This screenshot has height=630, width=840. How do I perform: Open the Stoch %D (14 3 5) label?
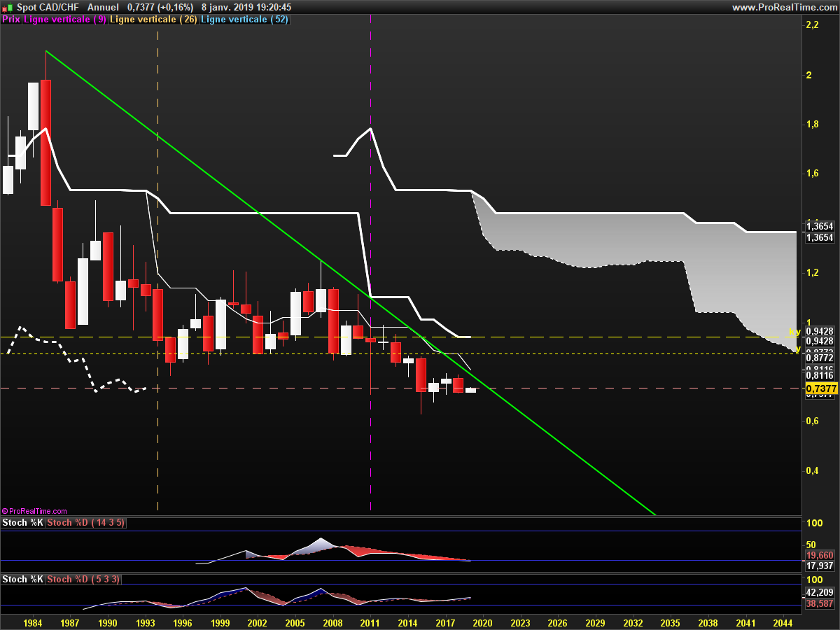[x=85, y=523]
